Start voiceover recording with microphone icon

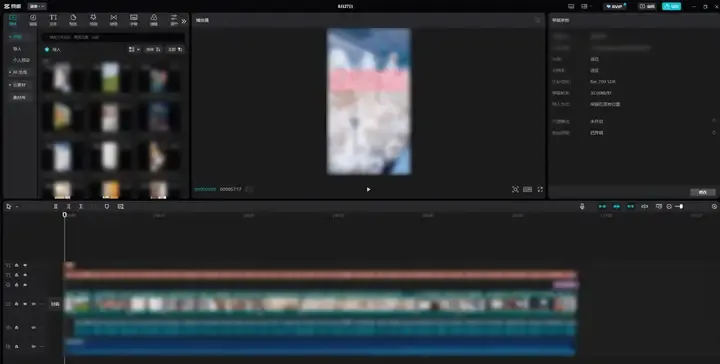pos(582,207)
